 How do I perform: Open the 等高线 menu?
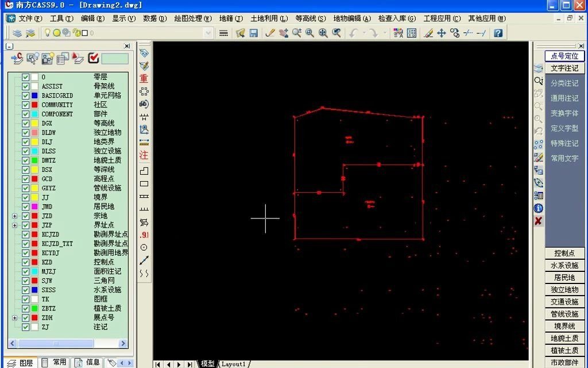click(311, 18)
